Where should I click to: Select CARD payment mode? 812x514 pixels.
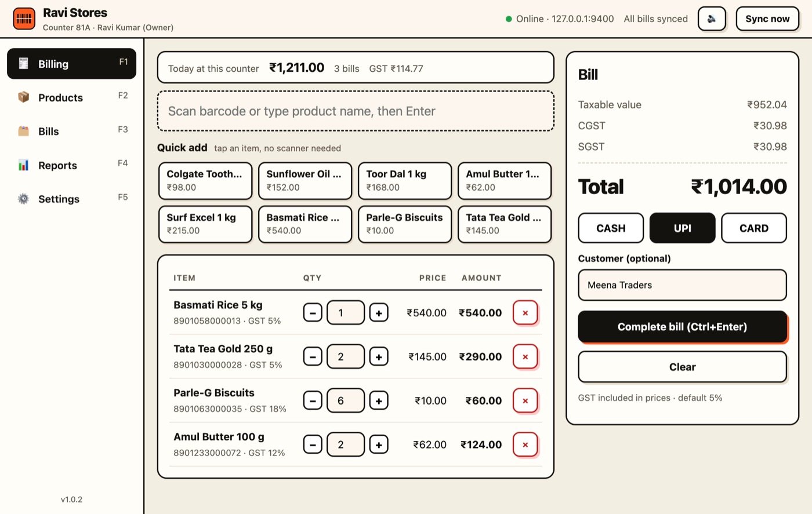click(754, 228)
